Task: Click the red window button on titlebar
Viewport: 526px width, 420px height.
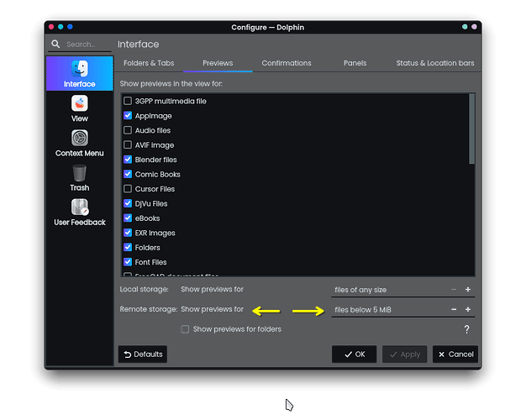Action: click(51, 27)
